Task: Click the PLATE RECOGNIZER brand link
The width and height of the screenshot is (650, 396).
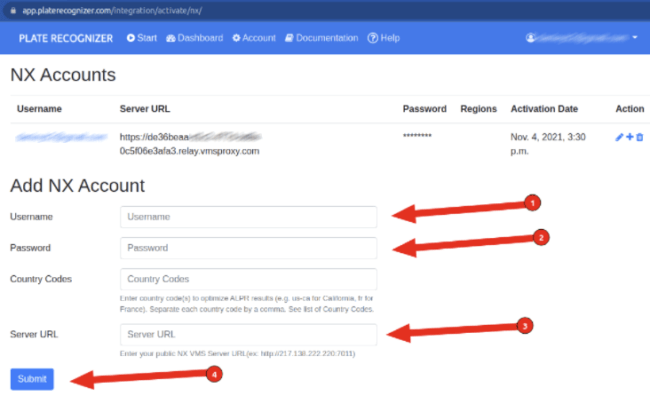Action: [65, 39]
